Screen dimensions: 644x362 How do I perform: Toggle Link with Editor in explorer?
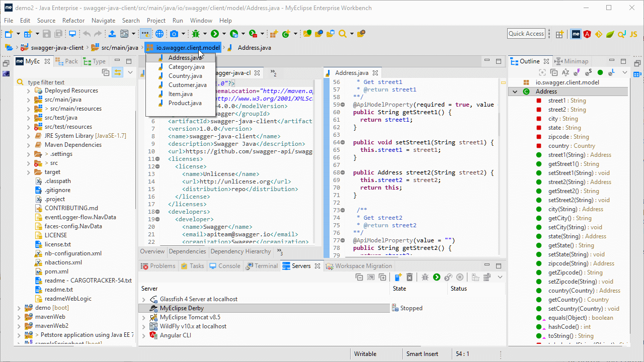click(117, 72)
